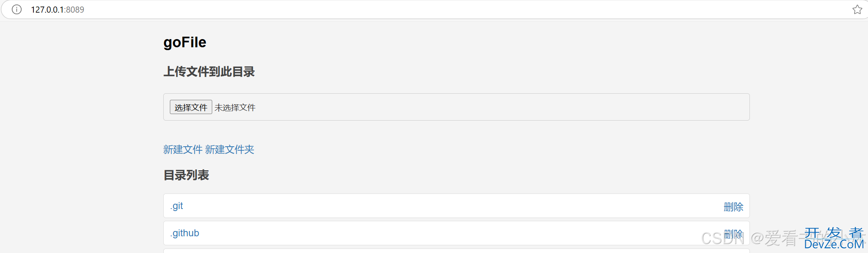Open the .github directory link
Viewport: 868px width, 253px height.
coord(185,233)
